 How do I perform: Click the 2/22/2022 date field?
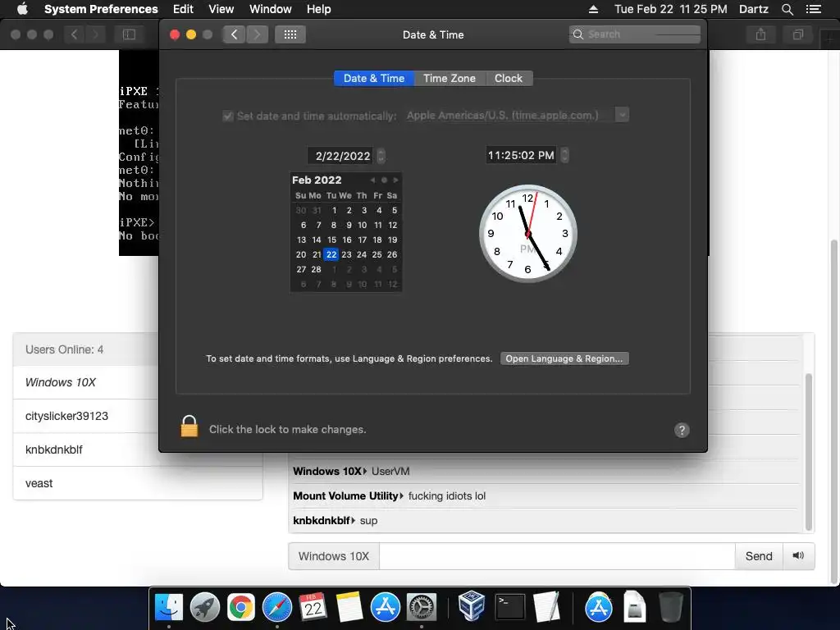tap(342, 156)
